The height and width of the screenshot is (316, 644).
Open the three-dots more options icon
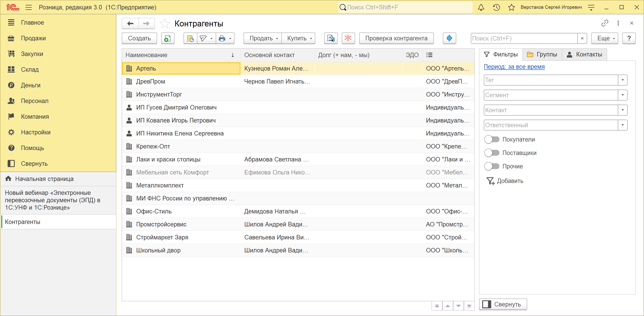point(618,23)
